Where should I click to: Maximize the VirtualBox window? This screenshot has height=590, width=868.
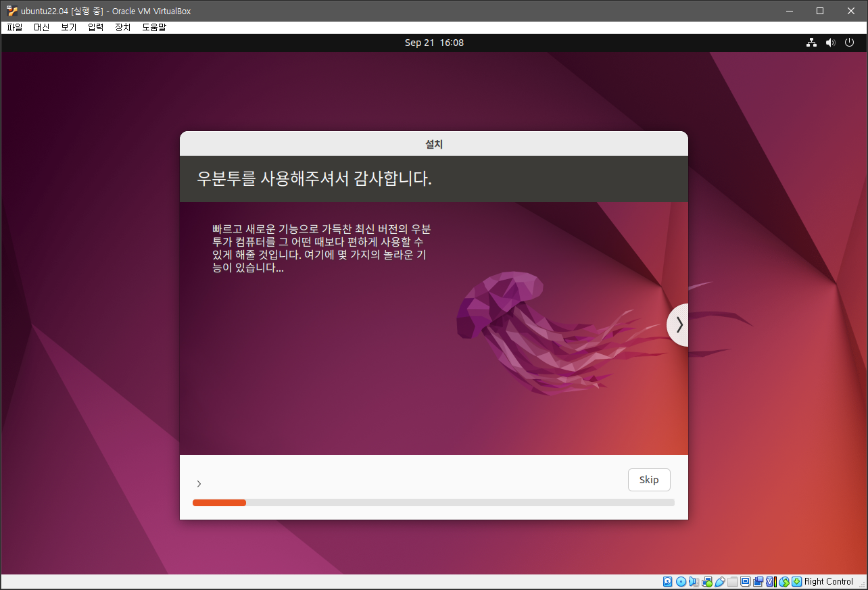pyautogui.click(x=819, y=11)
